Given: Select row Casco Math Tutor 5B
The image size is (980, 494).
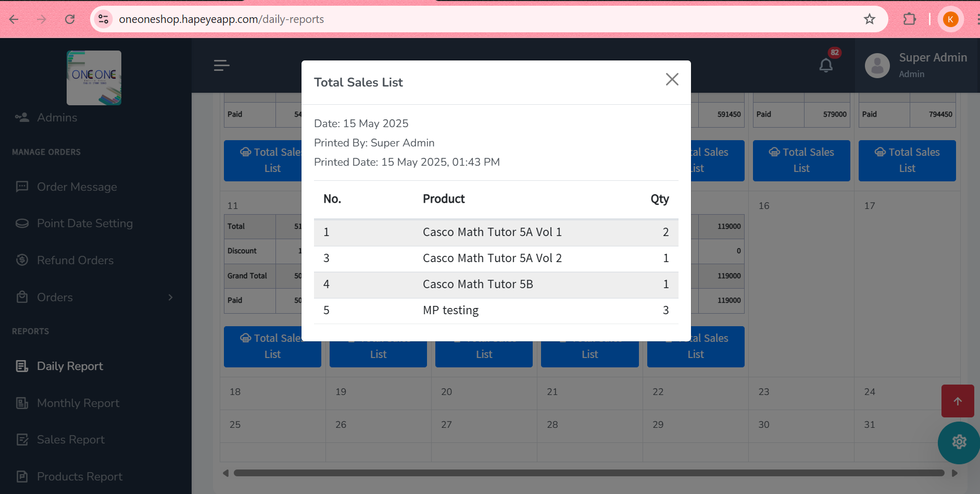Looking at the screenshot, I should [496, 285].
